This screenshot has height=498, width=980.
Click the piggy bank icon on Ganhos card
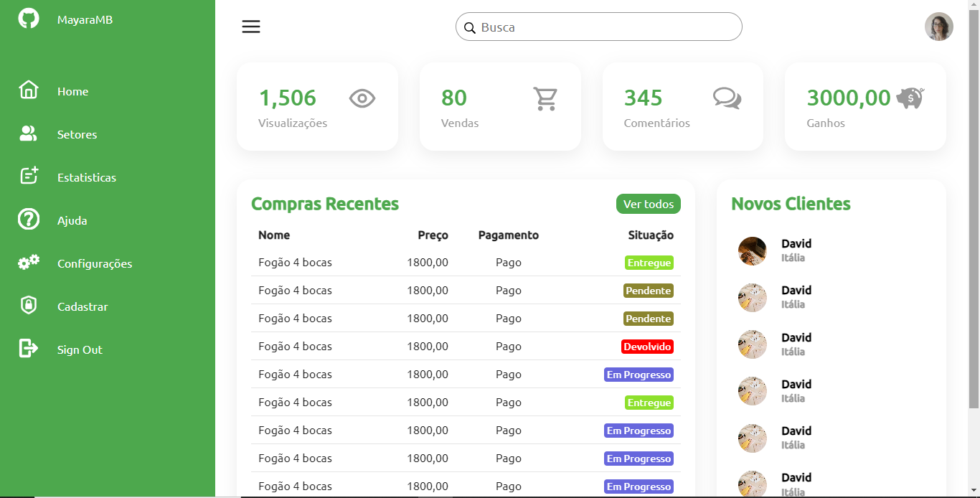click(908, 98)
